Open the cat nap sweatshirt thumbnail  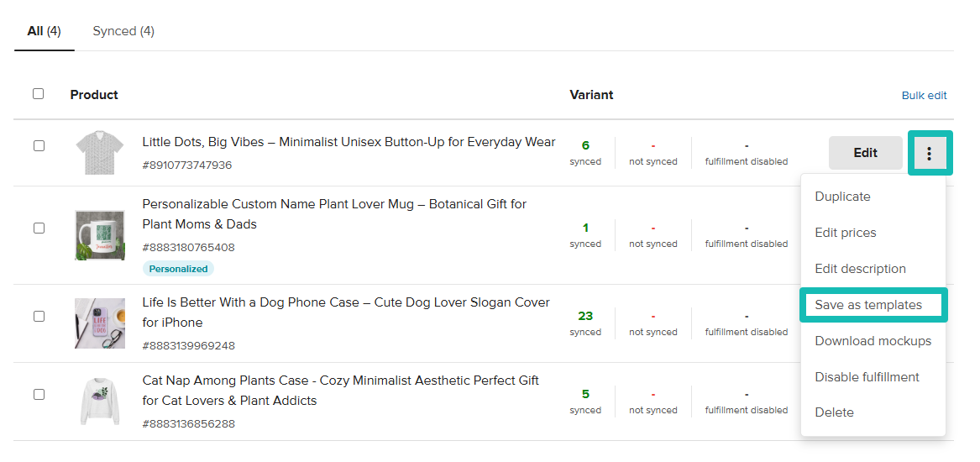click(99, 402)
